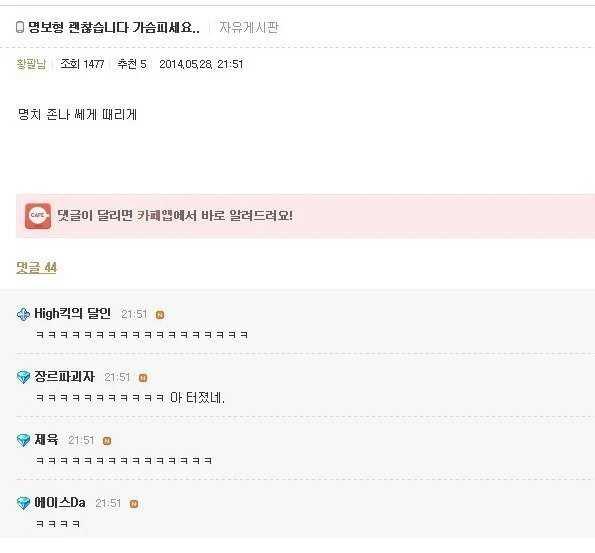Open commenter 에이스Da's nickname

click(x=60, y=503)
